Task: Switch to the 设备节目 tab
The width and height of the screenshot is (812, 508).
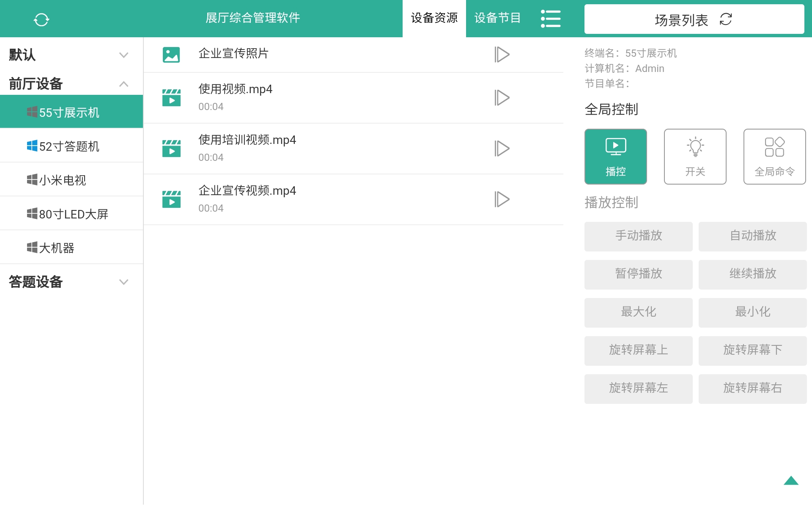Action: 497,18
